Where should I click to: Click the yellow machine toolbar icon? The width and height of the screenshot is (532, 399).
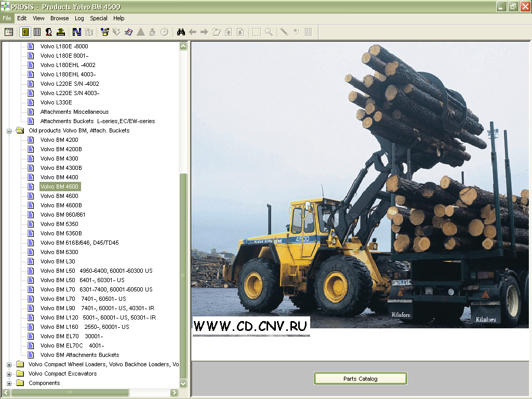pos(61,32)
